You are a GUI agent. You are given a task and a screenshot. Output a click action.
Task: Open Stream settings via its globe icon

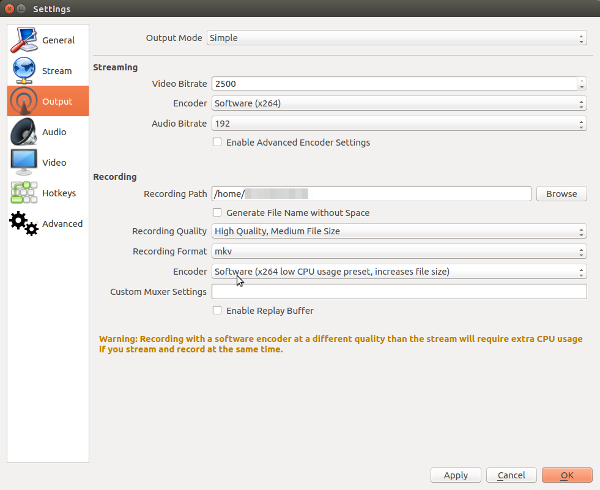25,70
